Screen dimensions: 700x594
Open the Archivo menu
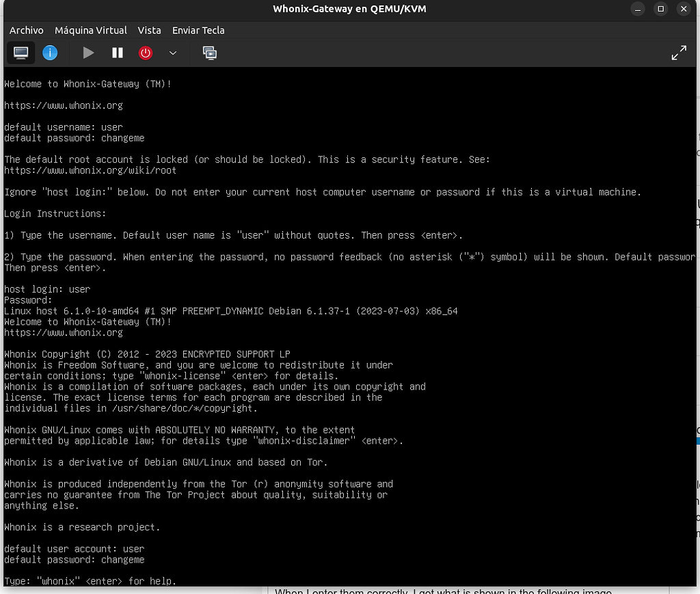pyautogui.click(x=26, y=30)
